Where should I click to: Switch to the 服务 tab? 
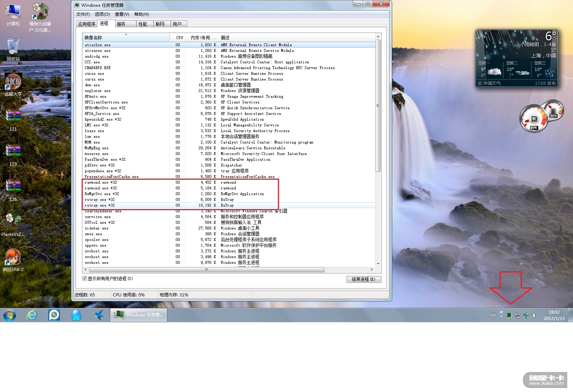126,24
